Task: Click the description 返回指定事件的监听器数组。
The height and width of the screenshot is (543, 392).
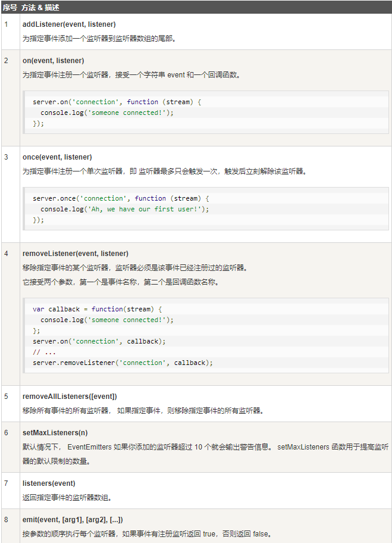Action: (x=67, y=498)
